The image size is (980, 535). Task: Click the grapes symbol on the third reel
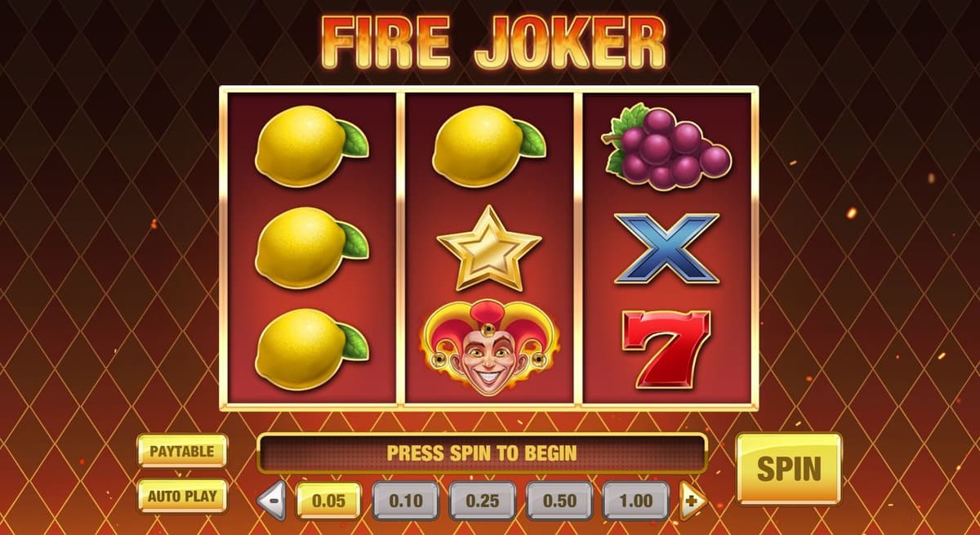click(x=666, y=147)
